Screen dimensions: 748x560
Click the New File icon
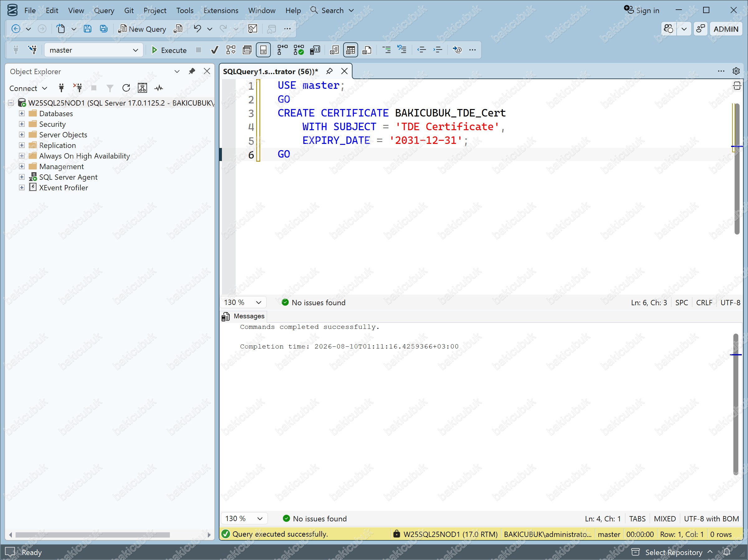coord(60,29)
